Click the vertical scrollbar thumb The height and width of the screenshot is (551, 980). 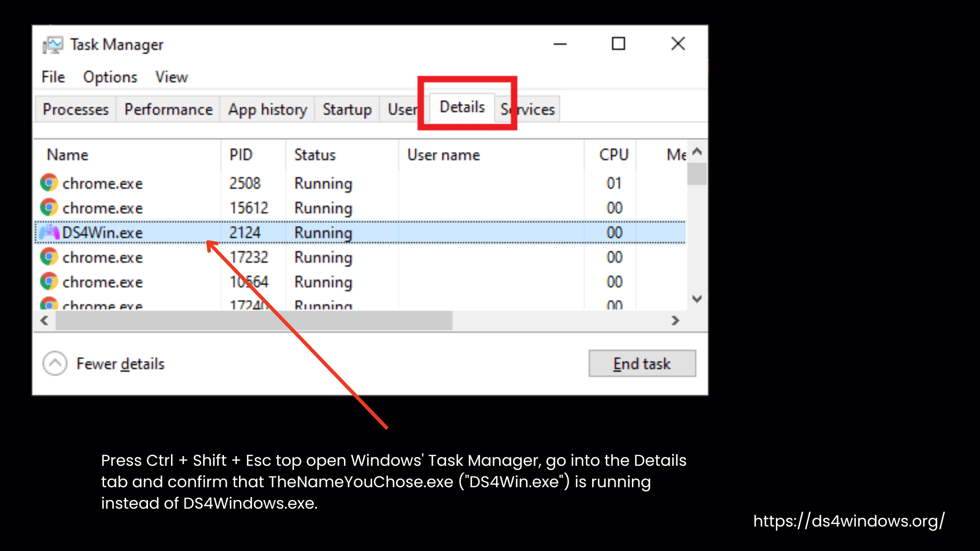697,174
